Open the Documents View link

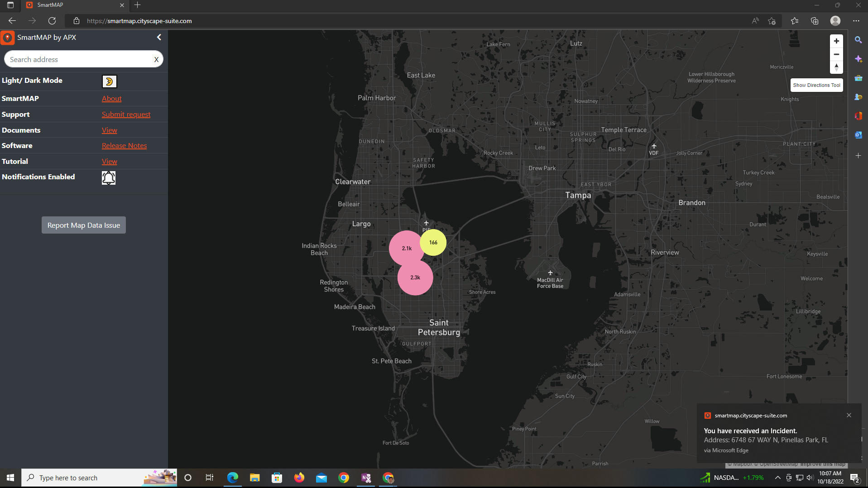(109, 130)
